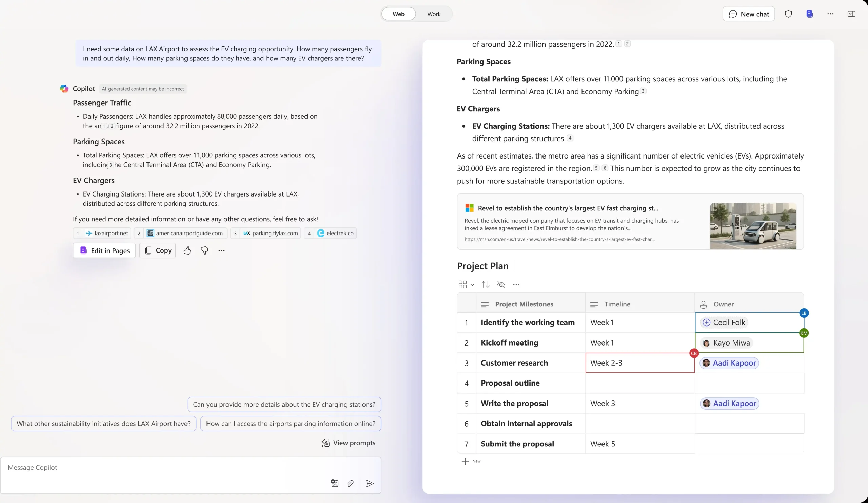Click the Copy response icon
The height and width of the screenshot is (503, 868).
pos(158,250)
